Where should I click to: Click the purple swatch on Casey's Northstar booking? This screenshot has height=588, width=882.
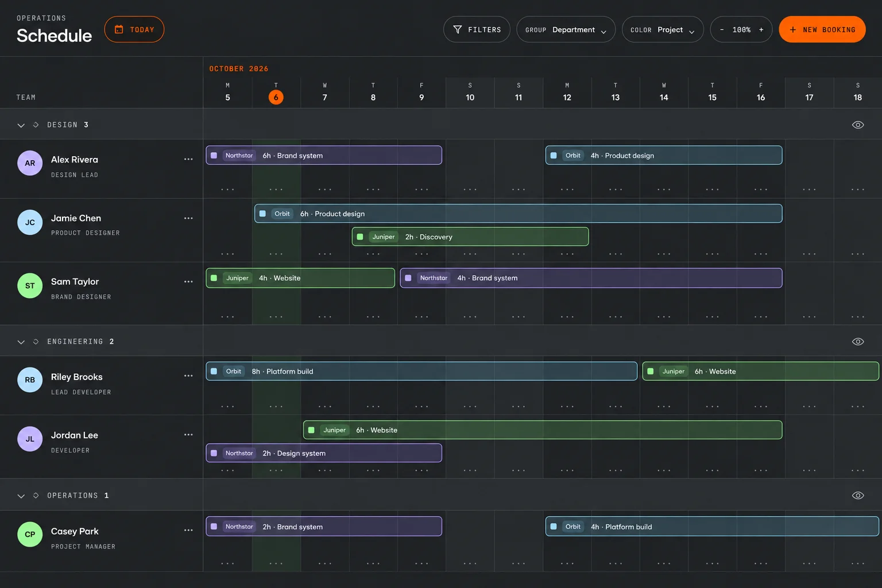tap(214, 527)
